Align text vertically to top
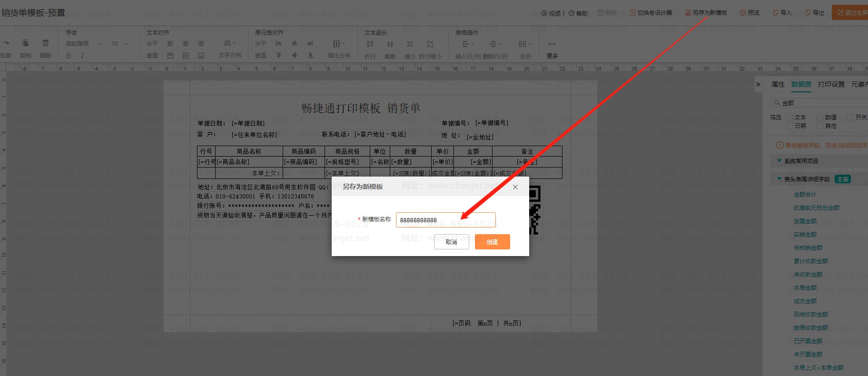Viewport: 868px width, 376px height. point(170,56)
